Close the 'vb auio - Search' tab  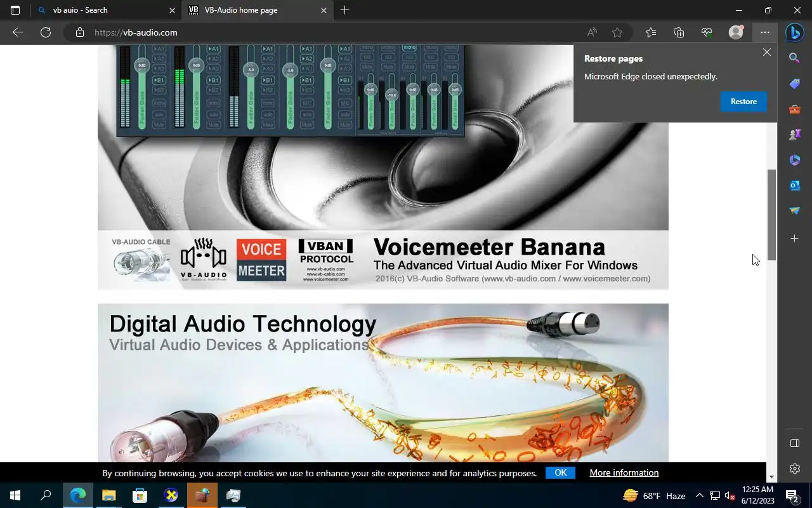point(171,10)
